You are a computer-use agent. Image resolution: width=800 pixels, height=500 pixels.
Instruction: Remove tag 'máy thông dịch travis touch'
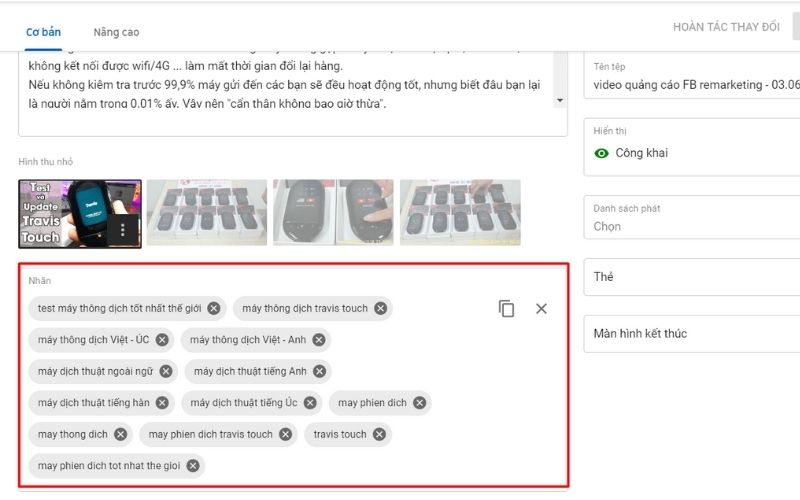381,308
